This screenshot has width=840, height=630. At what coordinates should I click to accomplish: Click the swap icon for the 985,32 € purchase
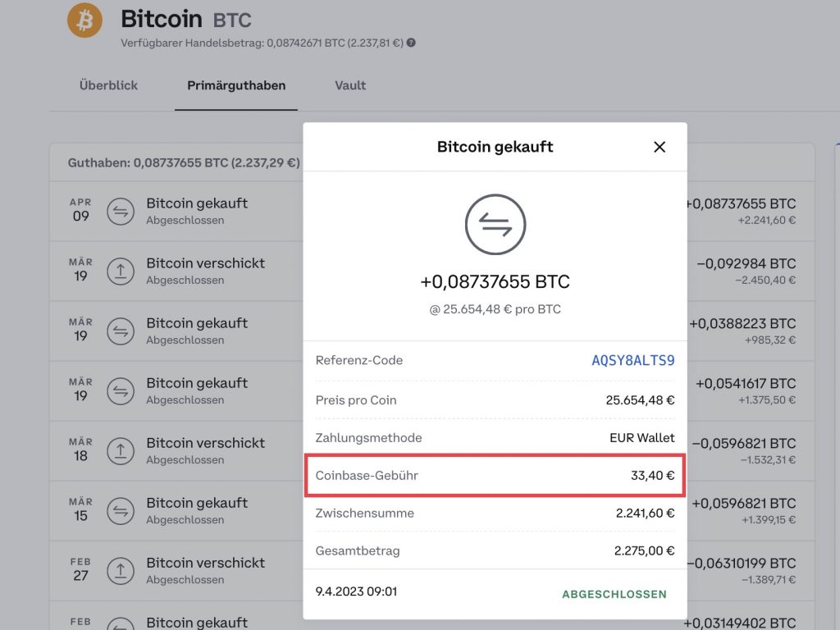click(x=121, y=331)
